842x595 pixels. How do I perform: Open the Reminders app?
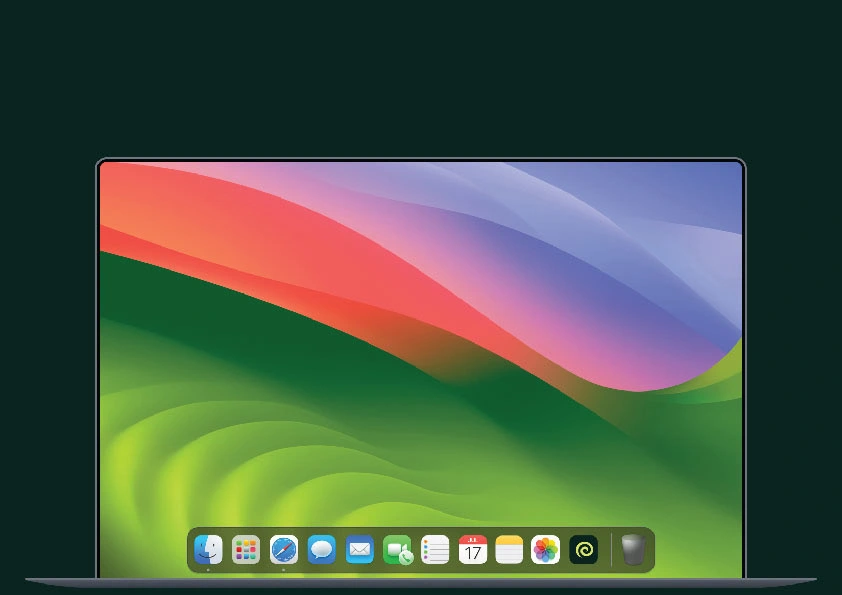pyautogui.click(x=435, y=549)
